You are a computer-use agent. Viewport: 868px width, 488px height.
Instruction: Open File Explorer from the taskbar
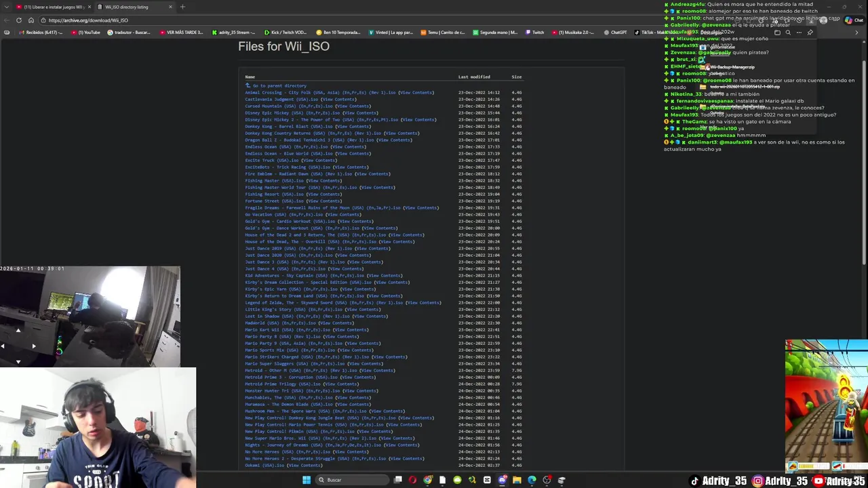[x=517, y=480]
